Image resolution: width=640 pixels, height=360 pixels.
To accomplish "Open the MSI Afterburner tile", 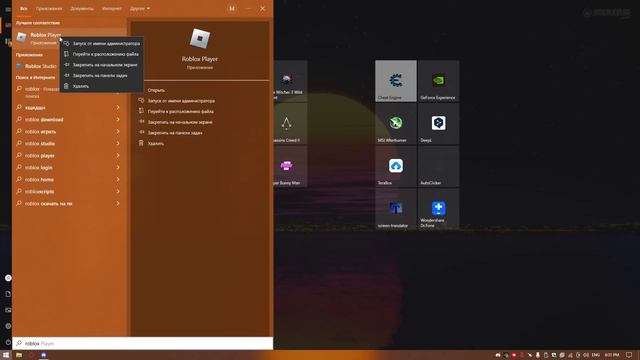I will coord(396,123).
